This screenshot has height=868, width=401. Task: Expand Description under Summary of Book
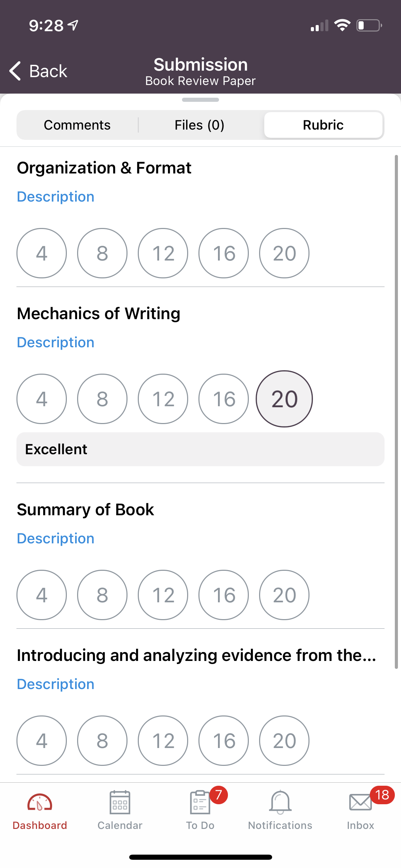click(56, 539)
